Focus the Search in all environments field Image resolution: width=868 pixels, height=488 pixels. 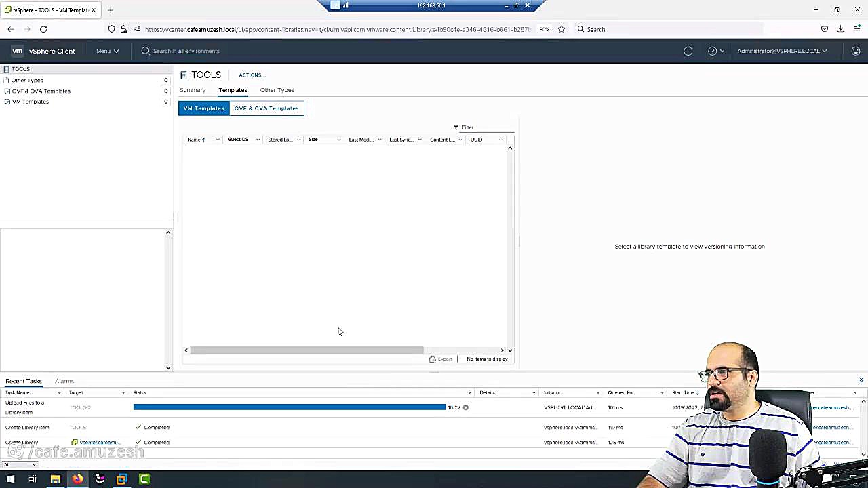point(186,51)
